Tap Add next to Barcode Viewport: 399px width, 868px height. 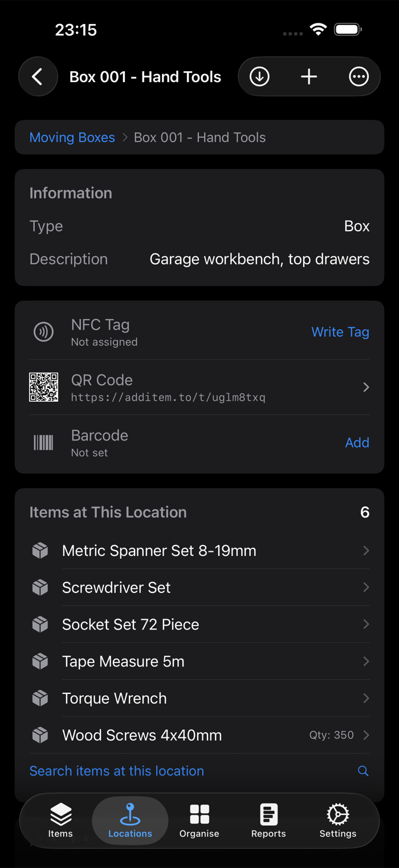coord(357,442)
